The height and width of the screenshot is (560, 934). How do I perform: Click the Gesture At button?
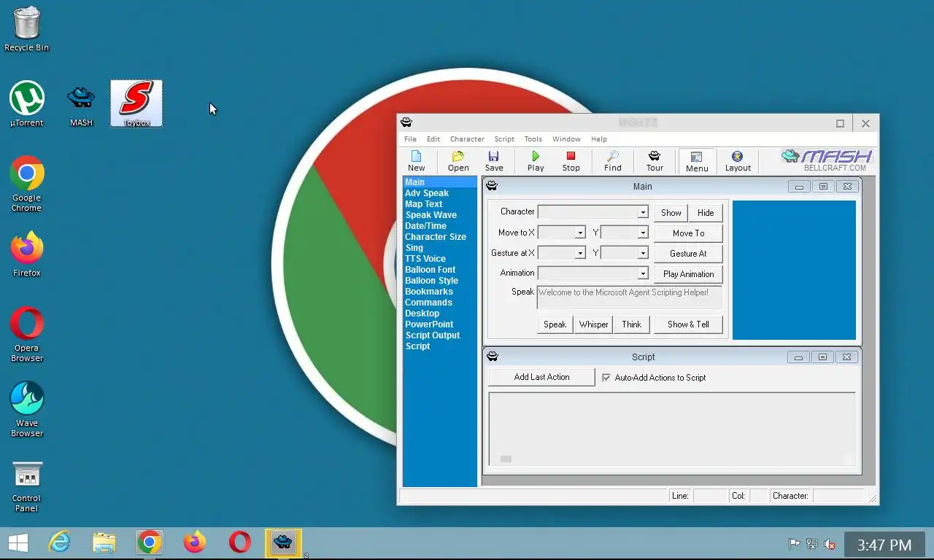click(x=688, y=253)
